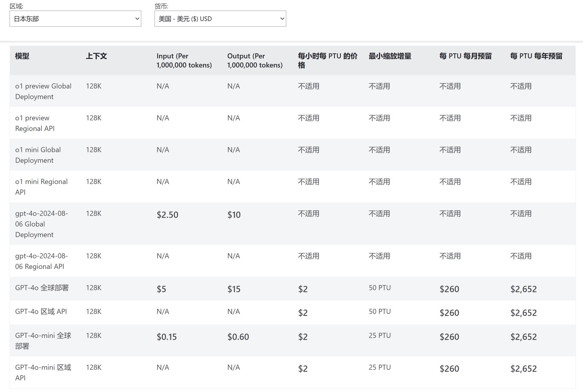583x392 pixels.
Task: Click the $0.15 input price for GPT-4o-mini 全球部署
Action: [x=167, y=337]
